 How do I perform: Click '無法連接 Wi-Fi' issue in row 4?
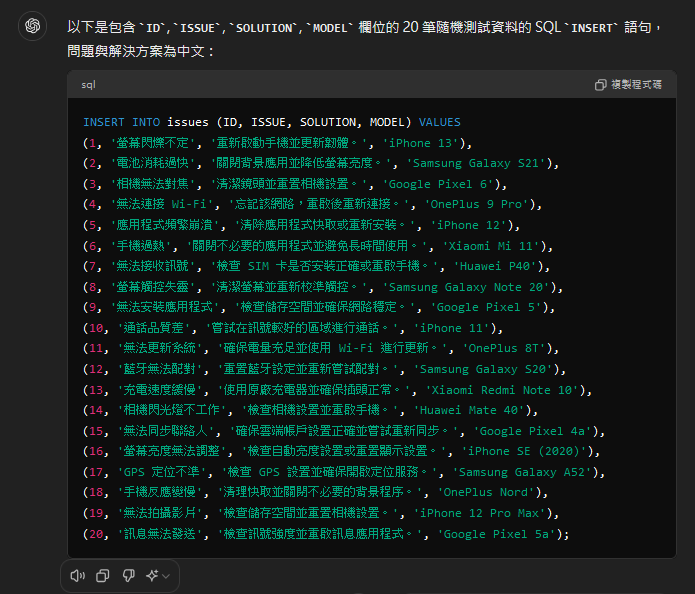click(161, 204)
